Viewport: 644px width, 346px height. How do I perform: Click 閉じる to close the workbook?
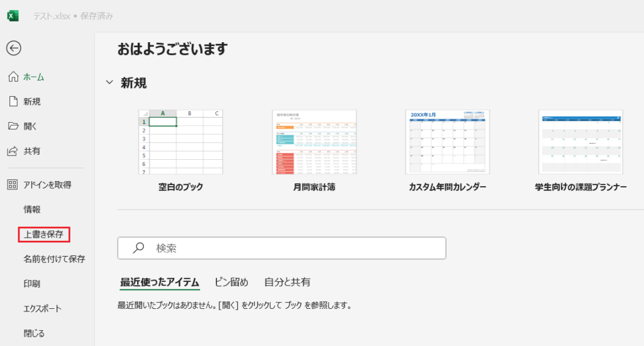[x=34, y=333]
